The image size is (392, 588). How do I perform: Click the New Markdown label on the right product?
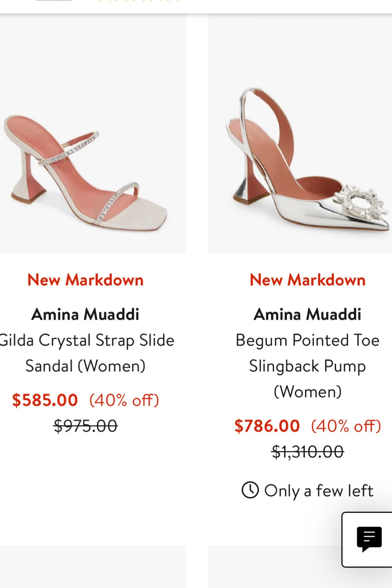(307, 279)
